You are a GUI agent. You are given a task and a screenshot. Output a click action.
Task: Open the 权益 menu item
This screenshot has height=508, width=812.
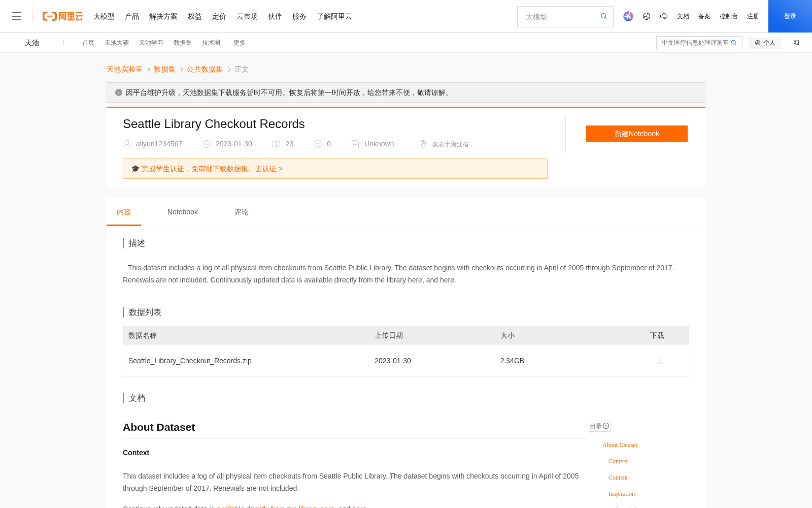pyautogui.click(x=195, y=16)
